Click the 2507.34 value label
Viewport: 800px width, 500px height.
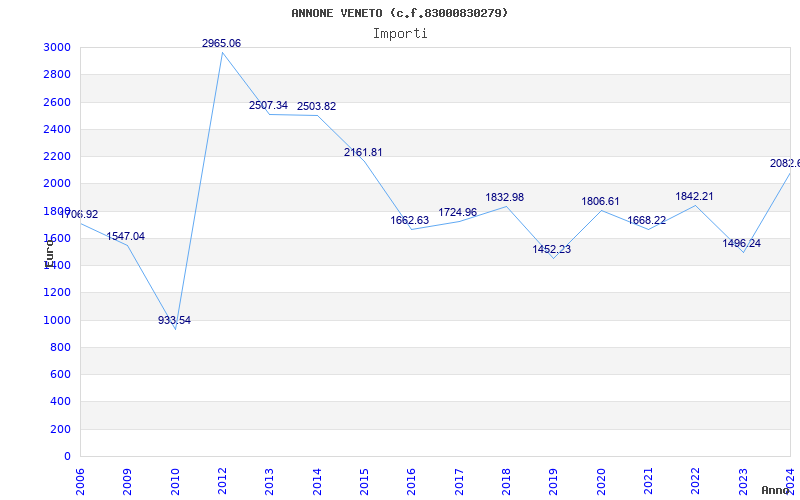tap(268, 105)
